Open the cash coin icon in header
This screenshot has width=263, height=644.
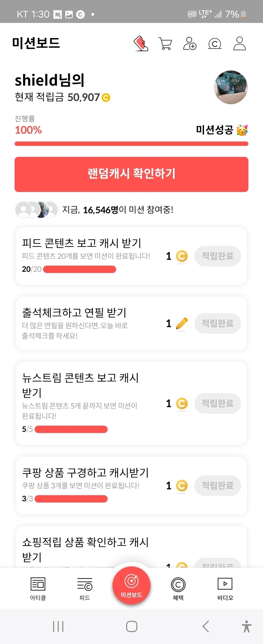[x=215, y=44]
